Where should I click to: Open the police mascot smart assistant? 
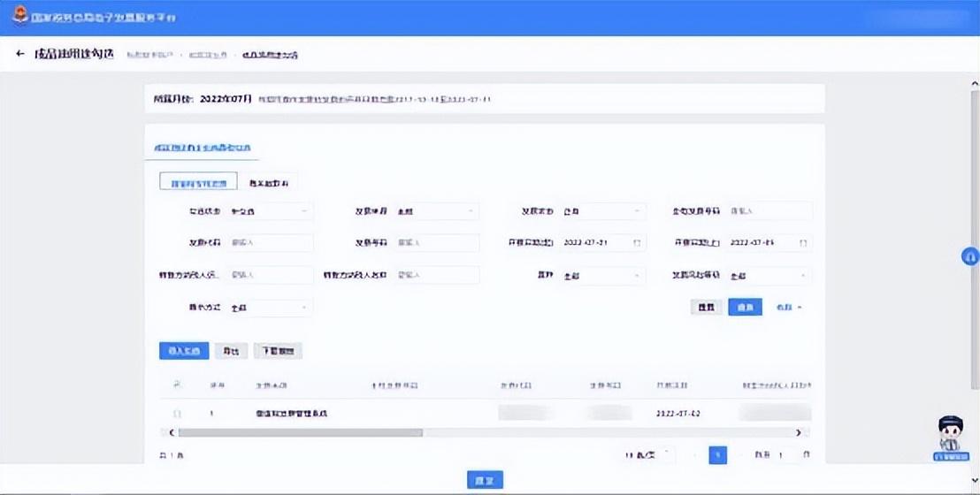(x=951, y=438)
